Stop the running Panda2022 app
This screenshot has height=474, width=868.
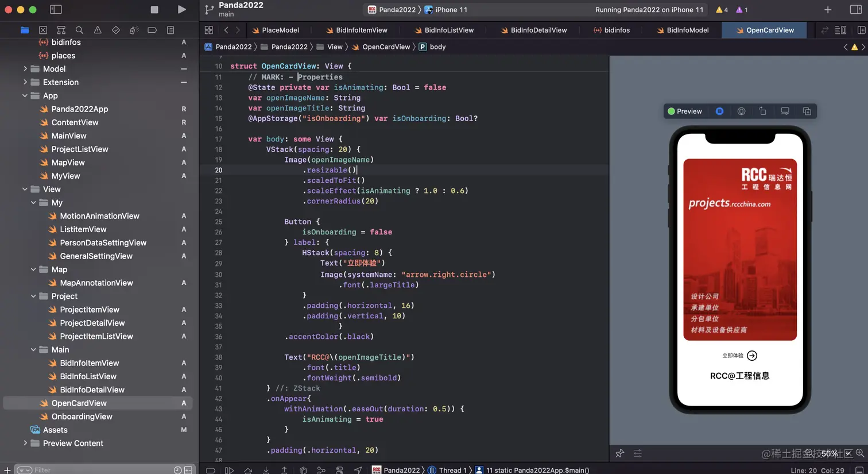(x=154, y=10)
